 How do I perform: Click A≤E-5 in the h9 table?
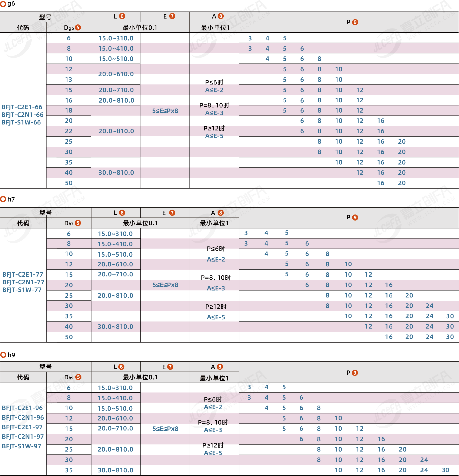(x=213, y=453)
